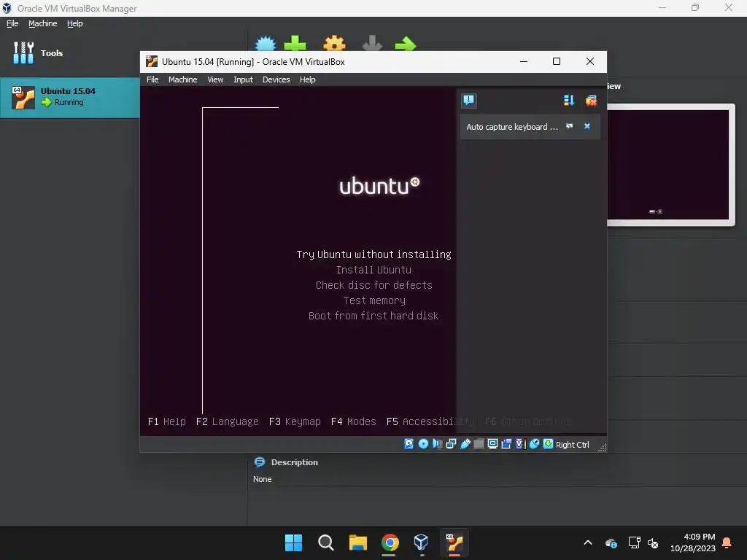Switch to the running VM taskbar icon
Viewport: 747px width, 560px height.
coord(454,542)
